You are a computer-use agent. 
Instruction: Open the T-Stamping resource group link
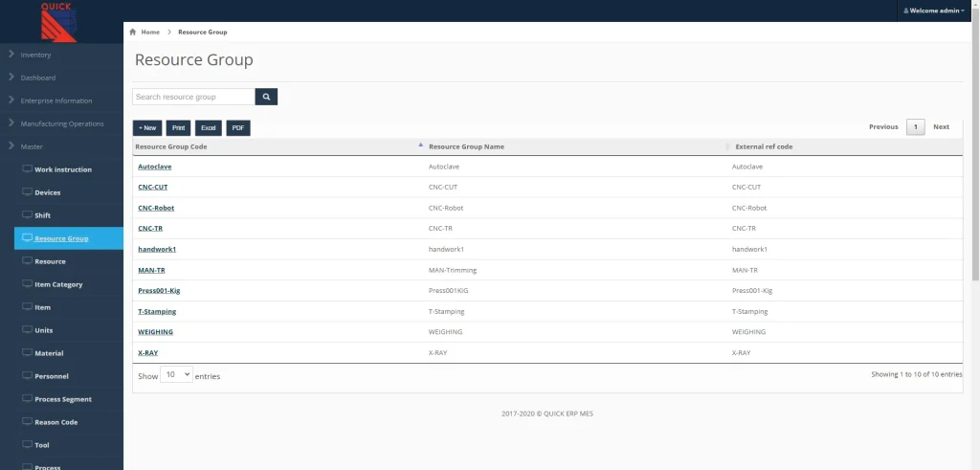[158, 311]
